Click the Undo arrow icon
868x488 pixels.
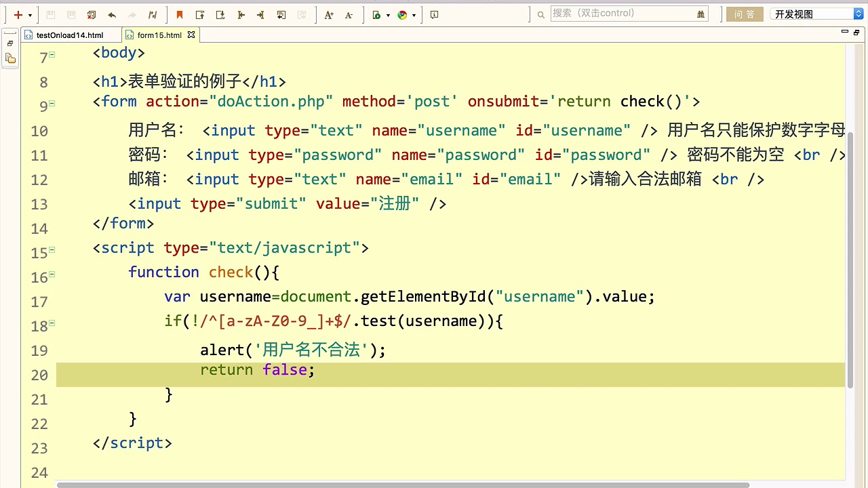tap(112, 15)
